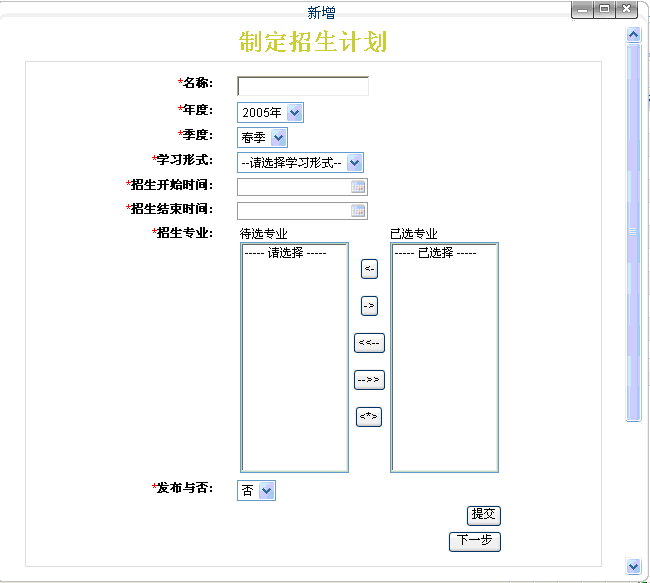
Task: Open the calendar icon for 招生开始时间
Action: point(358,187)
